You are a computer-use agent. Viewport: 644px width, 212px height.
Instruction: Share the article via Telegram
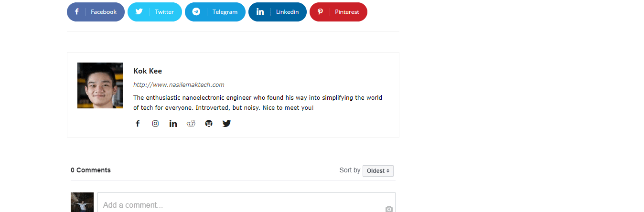215,12
